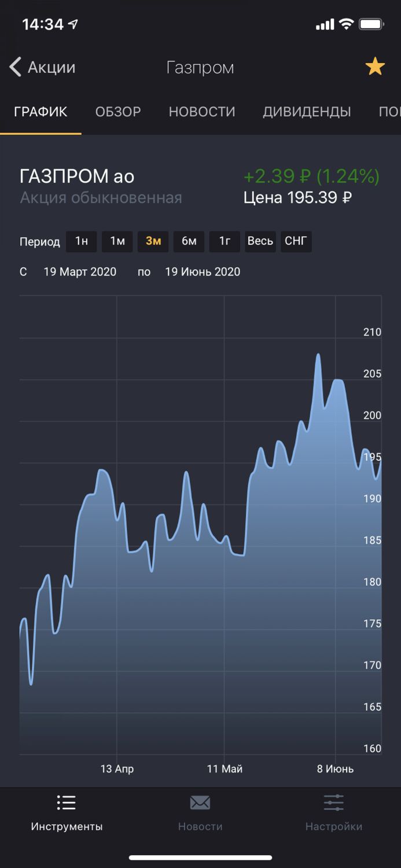Screen dimensions: 401x868
Task: Tap the 14:34 clock
Action: coord(42,24)
